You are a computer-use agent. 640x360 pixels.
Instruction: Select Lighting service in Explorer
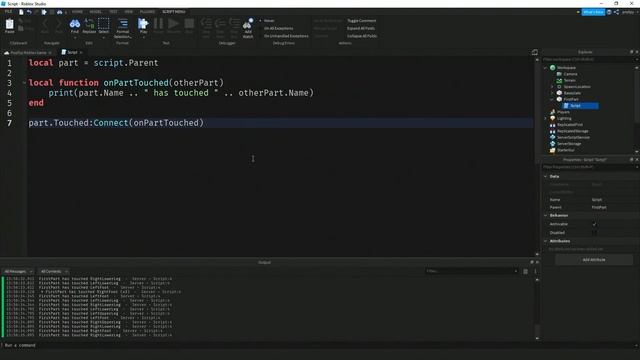[x=561, y=118]
